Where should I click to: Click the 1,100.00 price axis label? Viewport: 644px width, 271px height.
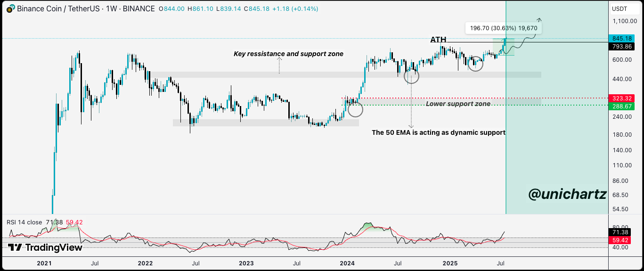point(625,21)
